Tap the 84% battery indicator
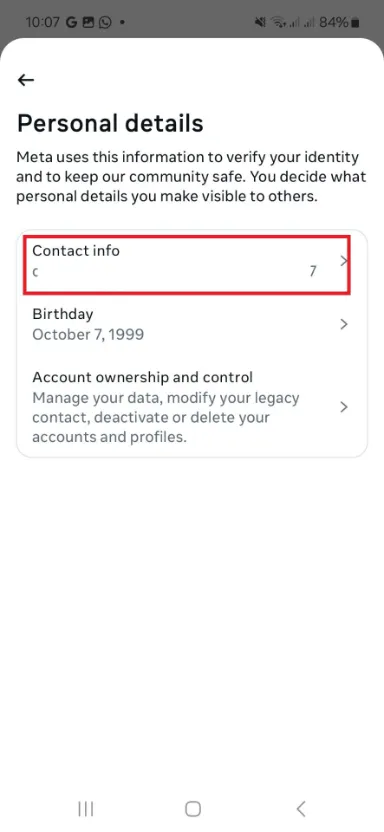 339,22
